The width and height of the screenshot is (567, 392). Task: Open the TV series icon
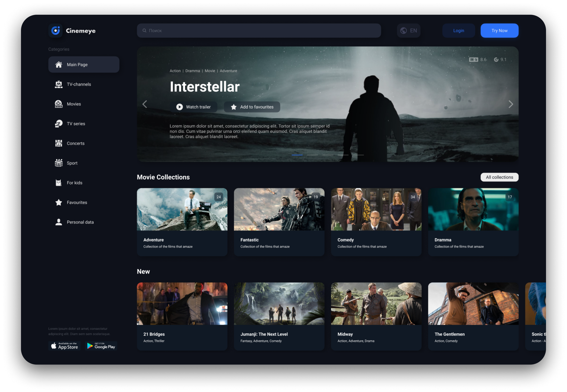[x=59, y=124]
